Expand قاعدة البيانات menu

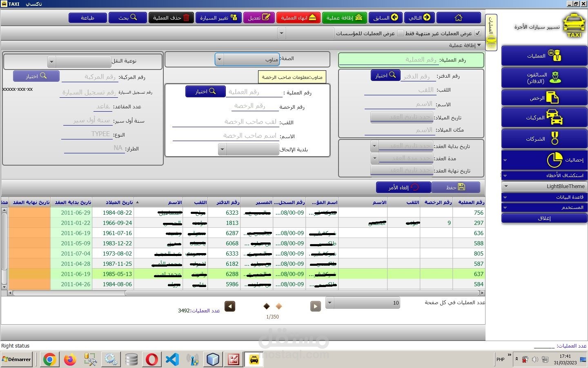[544, 197]
